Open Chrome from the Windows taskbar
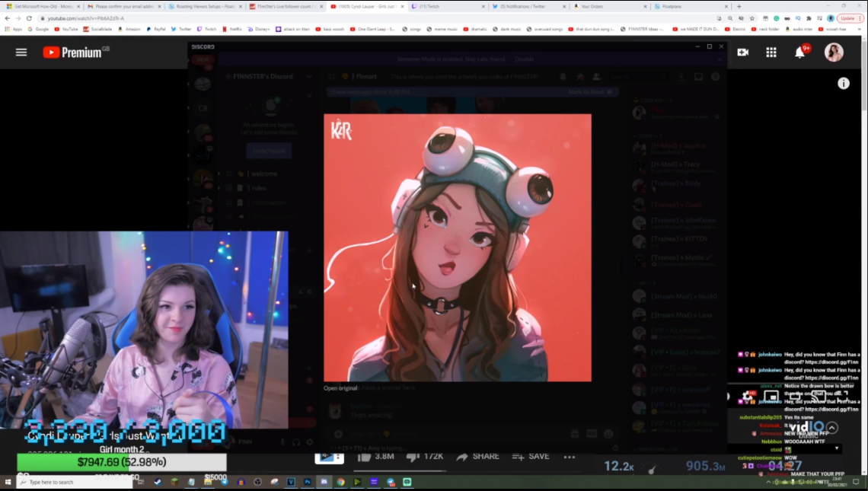 (x=340, y=482)
